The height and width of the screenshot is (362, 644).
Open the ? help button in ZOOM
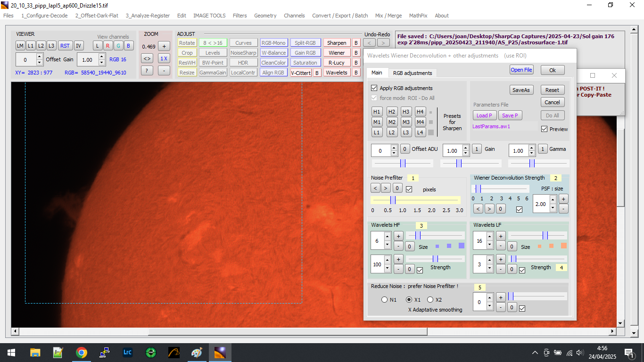coord(147,70)
